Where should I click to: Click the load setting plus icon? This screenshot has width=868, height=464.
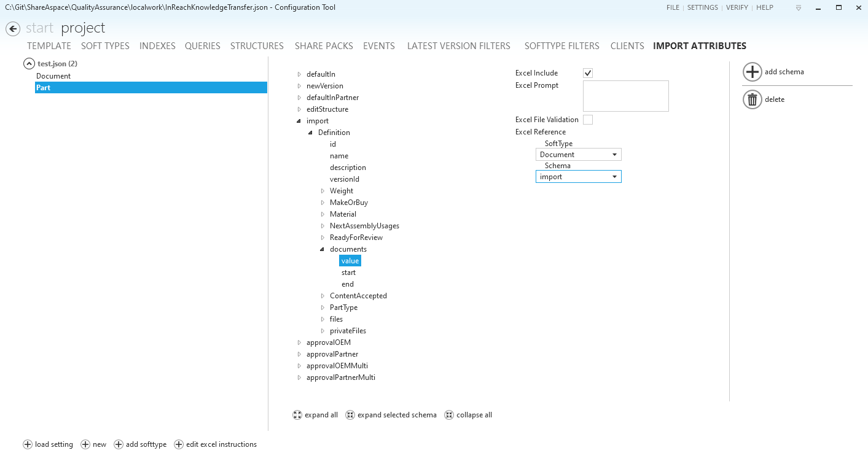(x=28, y=444)
